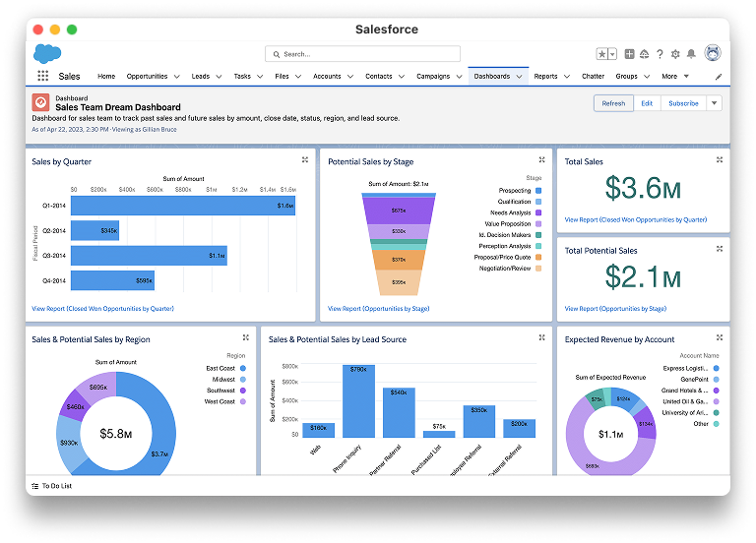Click the Edit dashboard button

(x=647, y=103)
